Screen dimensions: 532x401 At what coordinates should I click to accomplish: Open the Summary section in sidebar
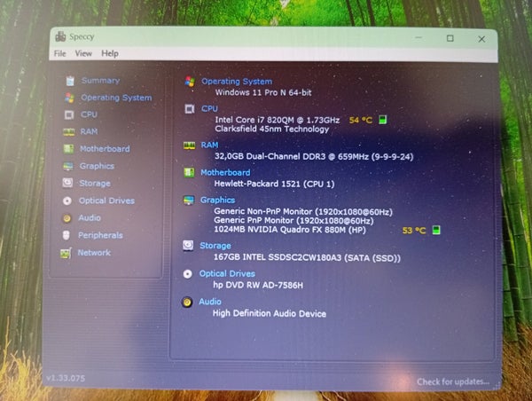pyautogui.click(x=100, y=81)
